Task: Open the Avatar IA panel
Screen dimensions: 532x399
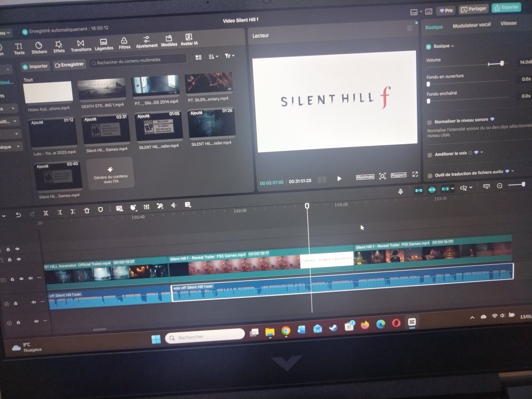Action: (189, 40)
